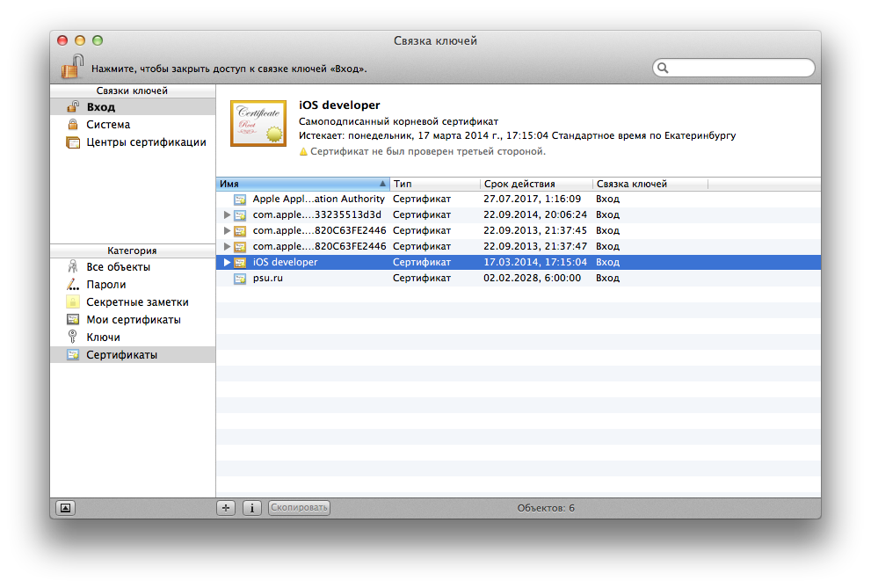Click the Сертификаты category icon

(x=73, y=354)
